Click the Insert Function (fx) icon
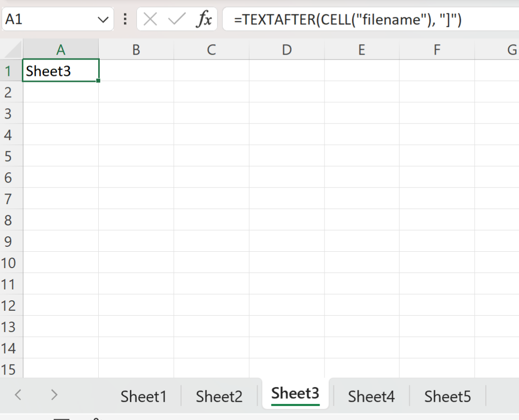 pos(205,19)
